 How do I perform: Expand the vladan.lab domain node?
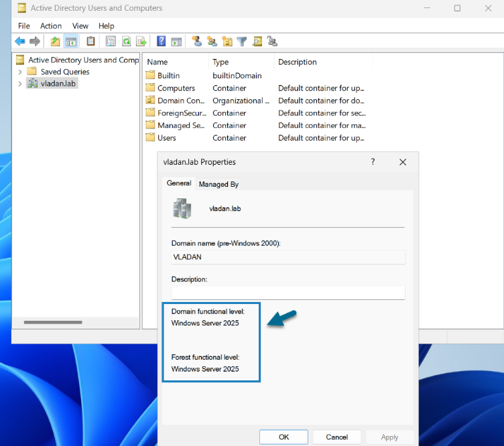(x=20, y=84)
